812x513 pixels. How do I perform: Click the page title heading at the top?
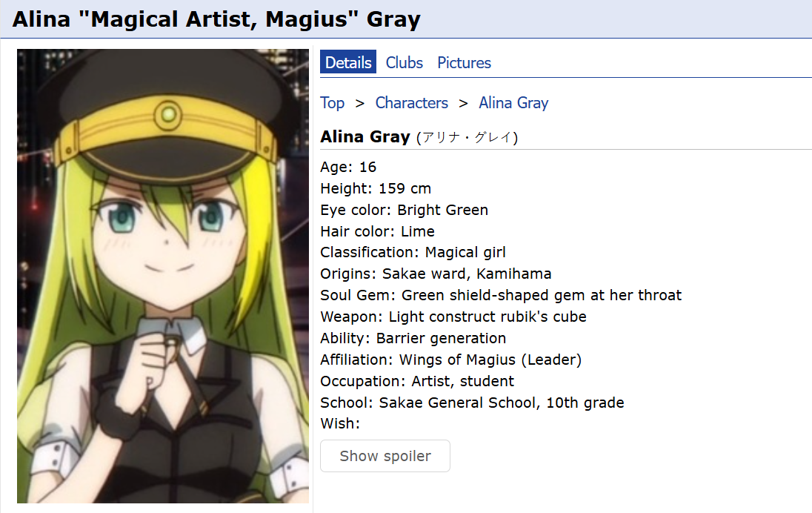click(x=216, y=19)
